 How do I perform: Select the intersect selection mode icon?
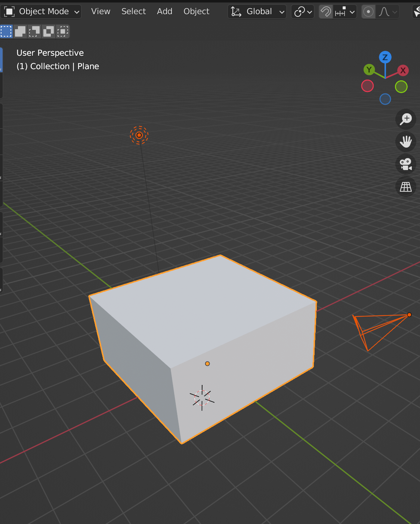(63, 31)
